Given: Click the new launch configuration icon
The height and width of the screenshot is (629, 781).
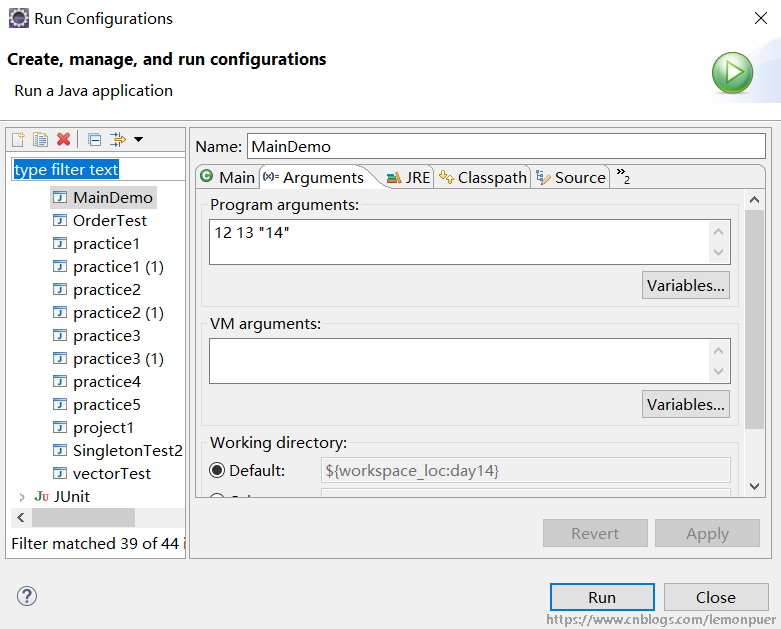Looking at the screenshot, I should tap(18, 139).
